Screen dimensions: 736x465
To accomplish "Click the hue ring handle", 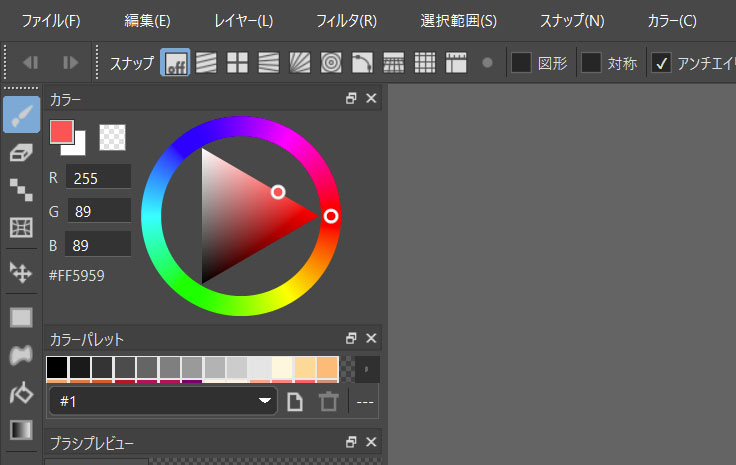I will pos(331,216).
